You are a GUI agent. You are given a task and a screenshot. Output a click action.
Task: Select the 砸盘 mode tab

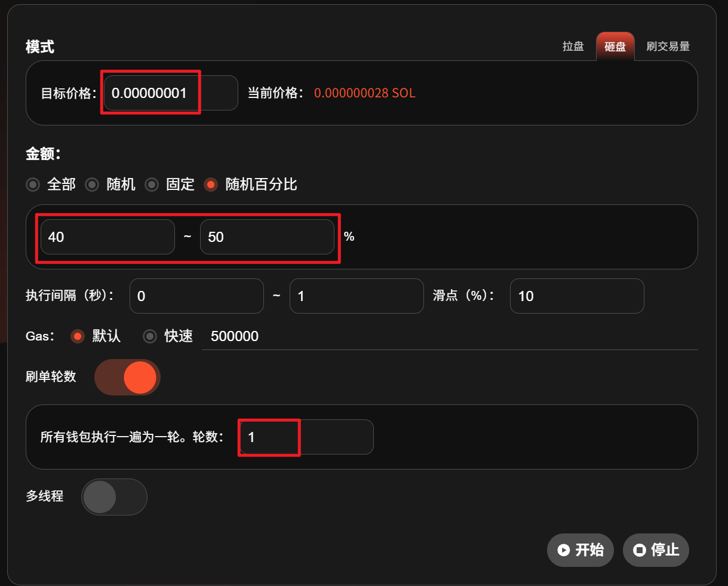tap(615, 47)
